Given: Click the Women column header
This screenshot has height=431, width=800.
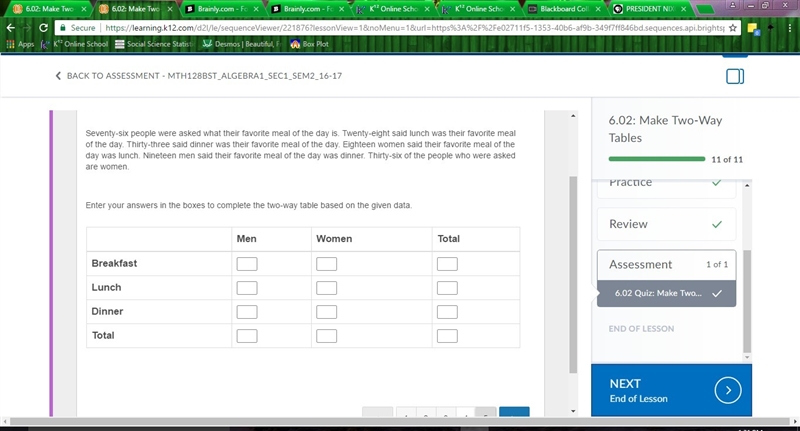Looking at the screenshot, I should point(334,239).
